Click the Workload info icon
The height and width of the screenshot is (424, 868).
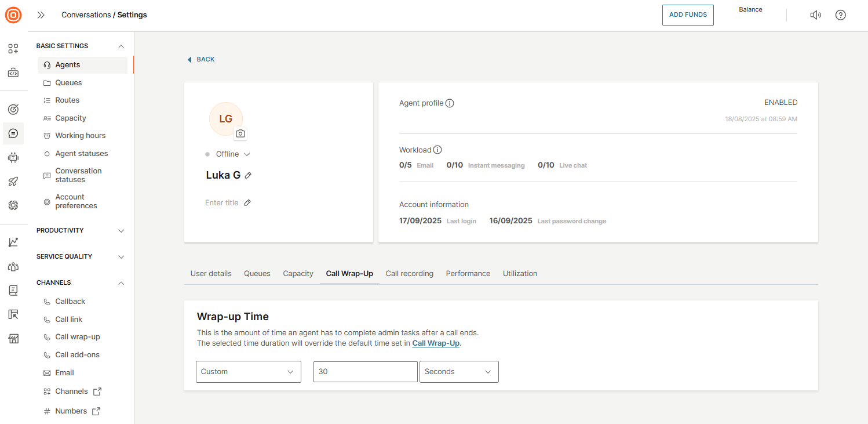(x=437, y=150)
